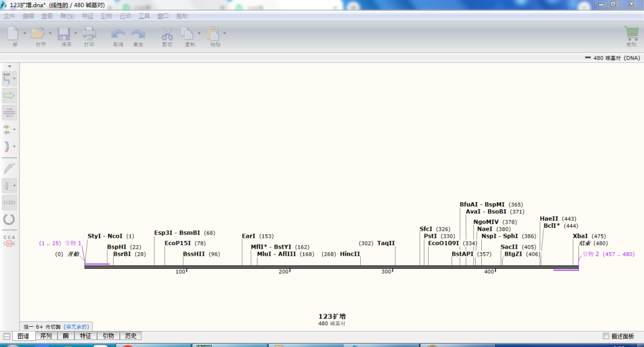Click the SnapGene app icon in the title bar

point(4,5)
